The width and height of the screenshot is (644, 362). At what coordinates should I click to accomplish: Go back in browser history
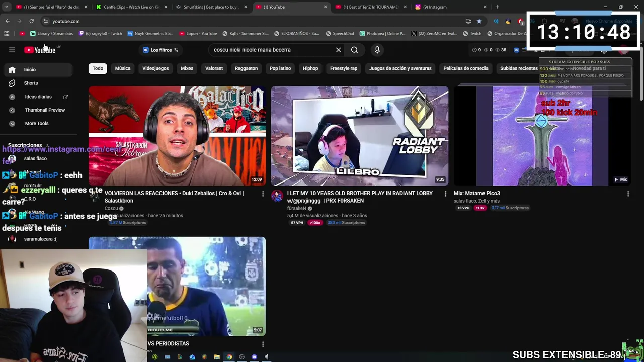[x=7, y=21]
